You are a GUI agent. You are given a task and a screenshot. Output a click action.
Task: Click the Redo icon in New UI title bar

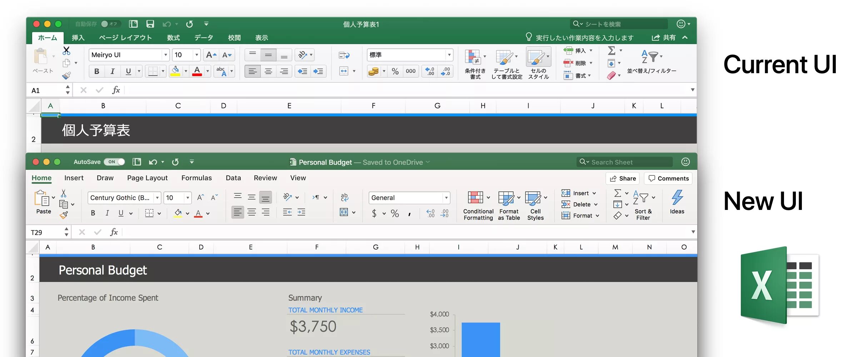[x=175, y=162]
